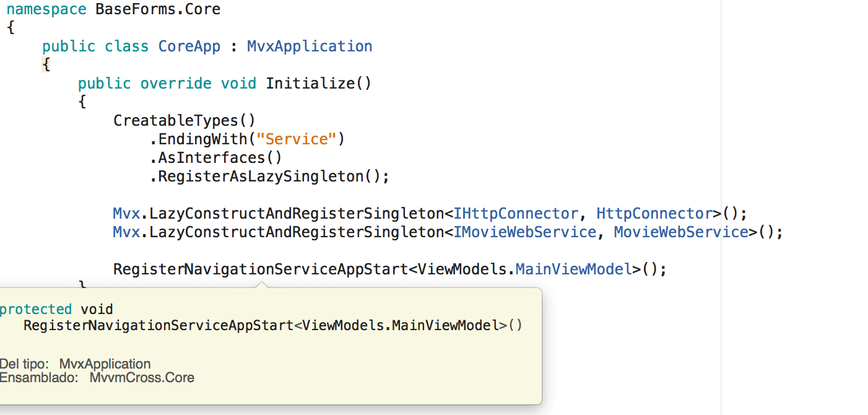Click MvxApplication base type in class declaration

(x=310, y=47)
